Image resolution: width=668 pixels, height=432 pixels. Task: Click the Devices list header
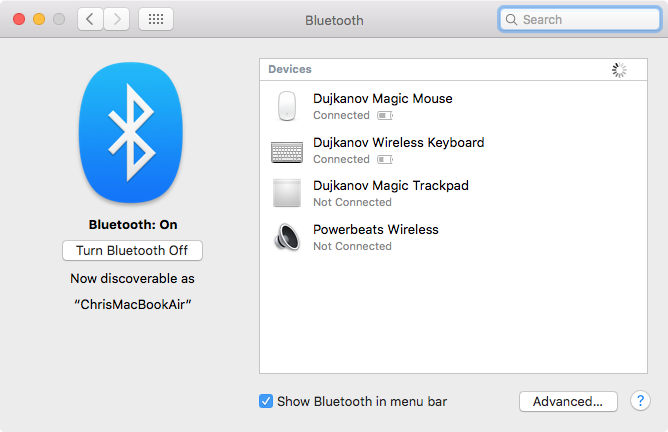(453, 69)
